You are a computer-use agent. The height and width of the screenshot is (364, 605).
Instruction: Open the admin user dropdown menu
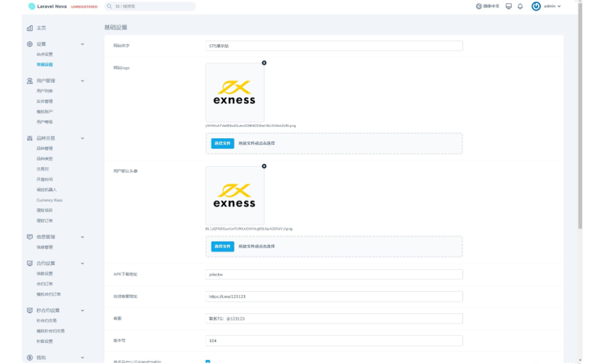552,6
